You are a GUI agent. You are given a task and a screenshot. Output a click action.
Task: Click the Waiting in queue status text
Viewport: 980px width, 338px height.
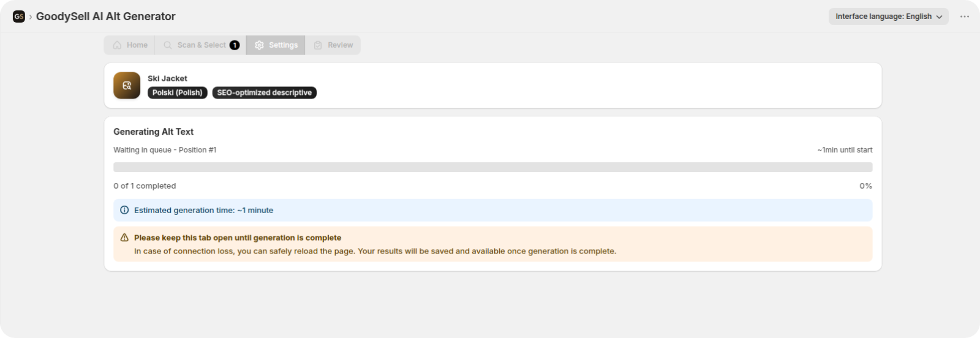tap(165, 150)
